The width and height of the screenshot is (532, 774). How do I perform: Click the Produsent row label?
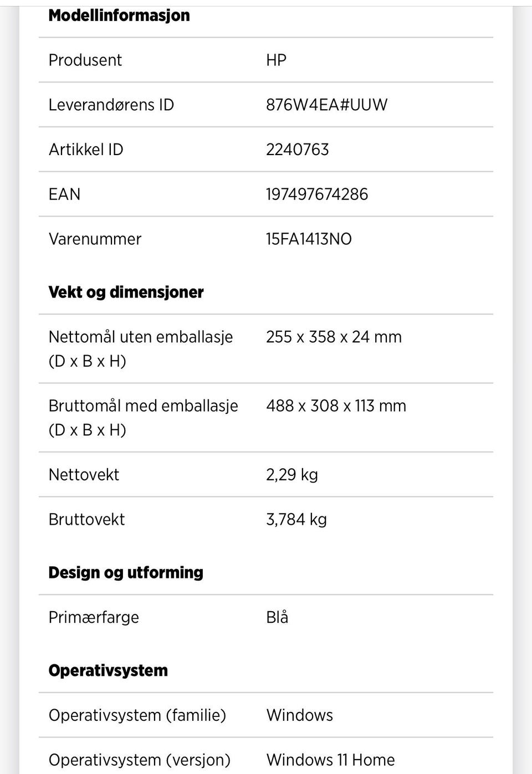tap(85, 60)
